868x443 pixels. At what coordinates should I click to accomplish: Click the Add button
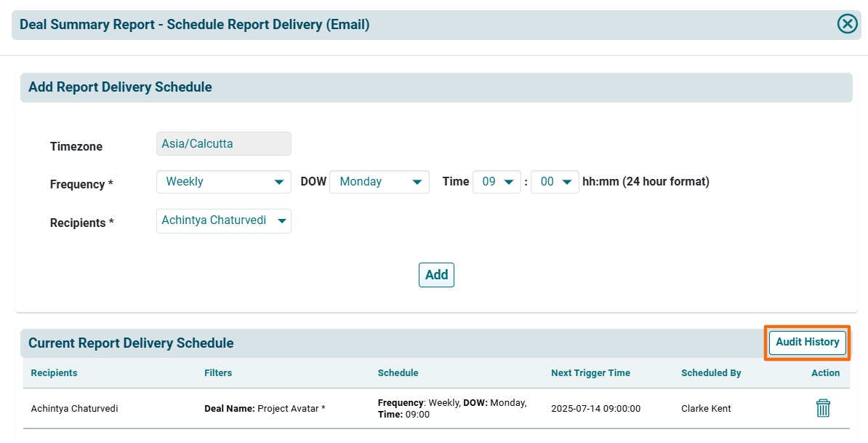coord(436,275)
